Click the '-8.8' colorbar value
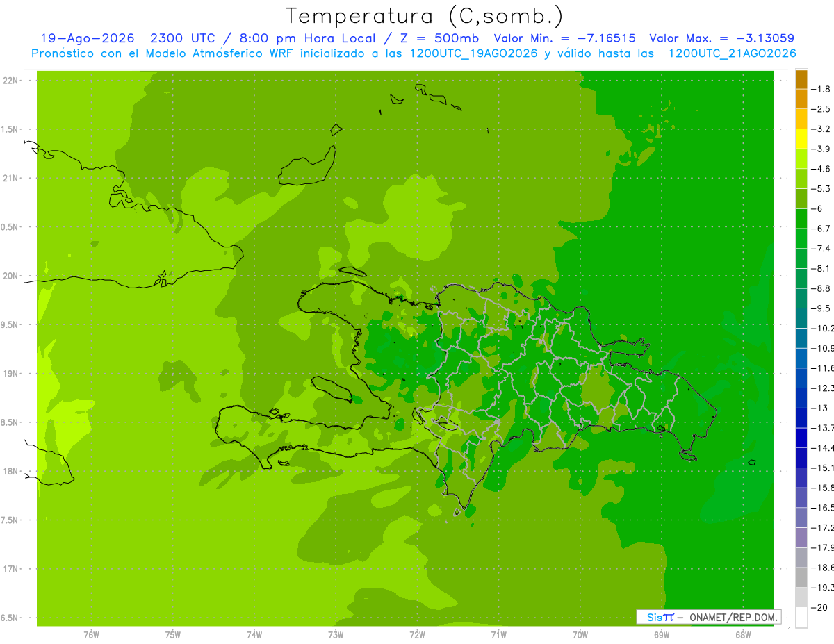Image resolution: width=834 pixels, height=644 pixels. tap(821, 288)
